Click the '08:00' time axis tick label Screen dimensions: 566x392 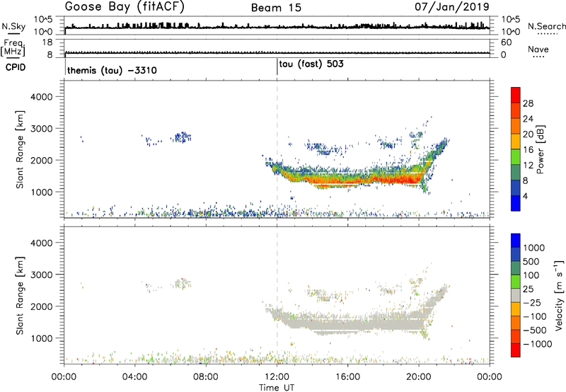(206, 376)
